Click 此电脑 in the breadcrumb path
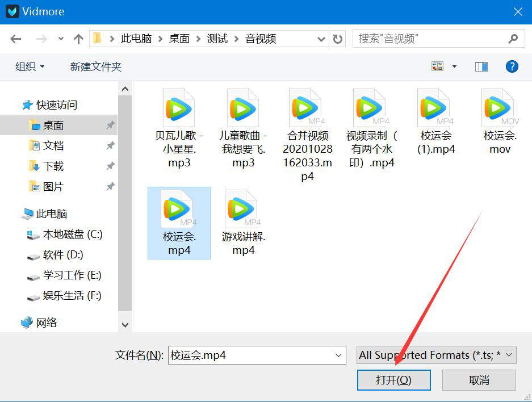532x402 pixels. [136, 38]
